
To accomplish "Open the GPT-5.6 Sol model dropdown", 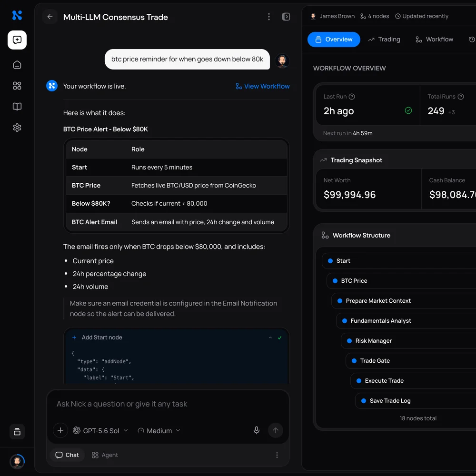I will (100, 430).
